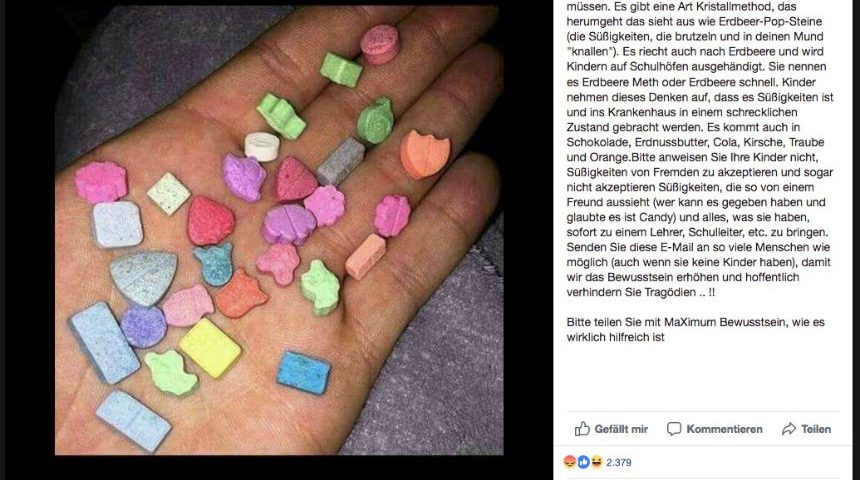Click the Teilen share arrow icon

point(789,429)
